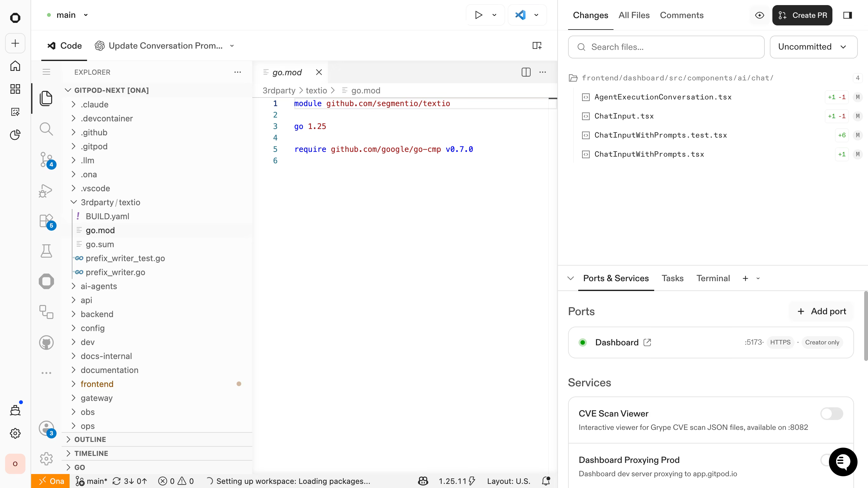Open AgentExecutionConversation.tsx changed file

663,97
